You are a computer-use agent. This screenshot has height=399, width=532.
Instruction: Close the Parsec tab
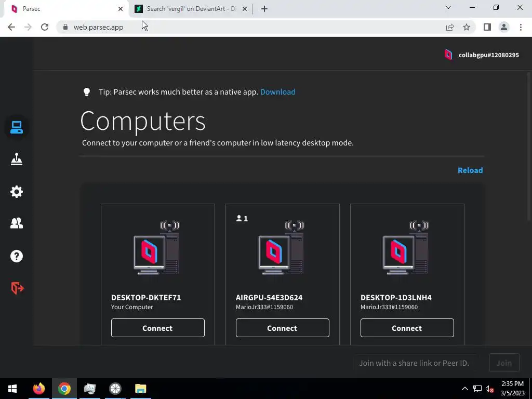pos(121,9)
